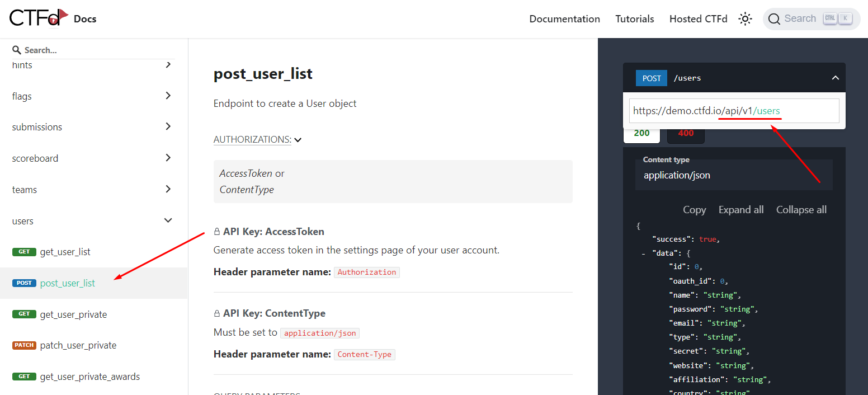This screenshot has width=868, height=395.
Task: Toggle the light/dark theme sun icon
Action: point(745,19)
